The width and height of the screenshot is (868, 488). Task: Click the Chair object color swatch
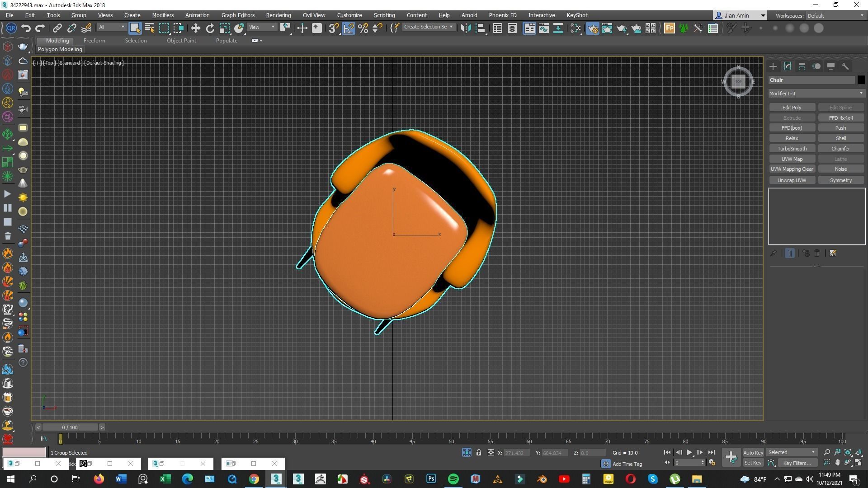point(861,80)
